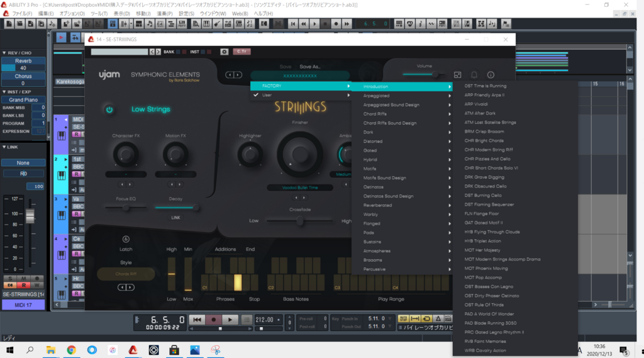Image resolution: width=644 pixels, height=358 pixels.
Task: Select the FACTORY menu entry
Action: click(301, 86)
